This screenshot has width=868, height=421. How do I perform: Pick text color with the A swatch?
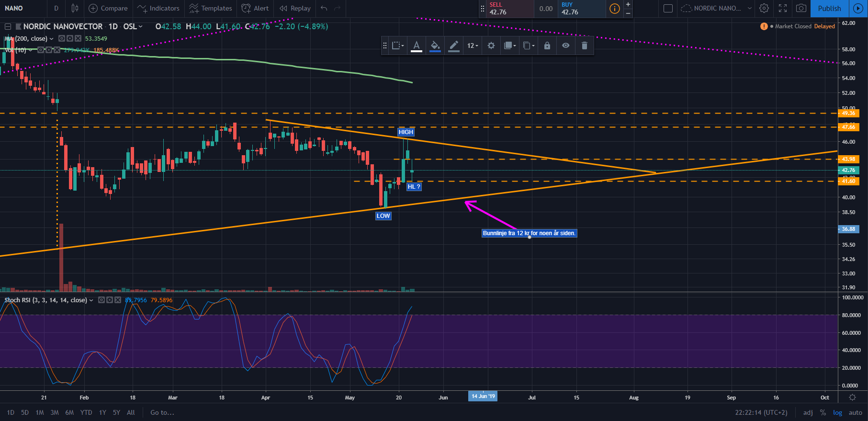tap(417, 46)
